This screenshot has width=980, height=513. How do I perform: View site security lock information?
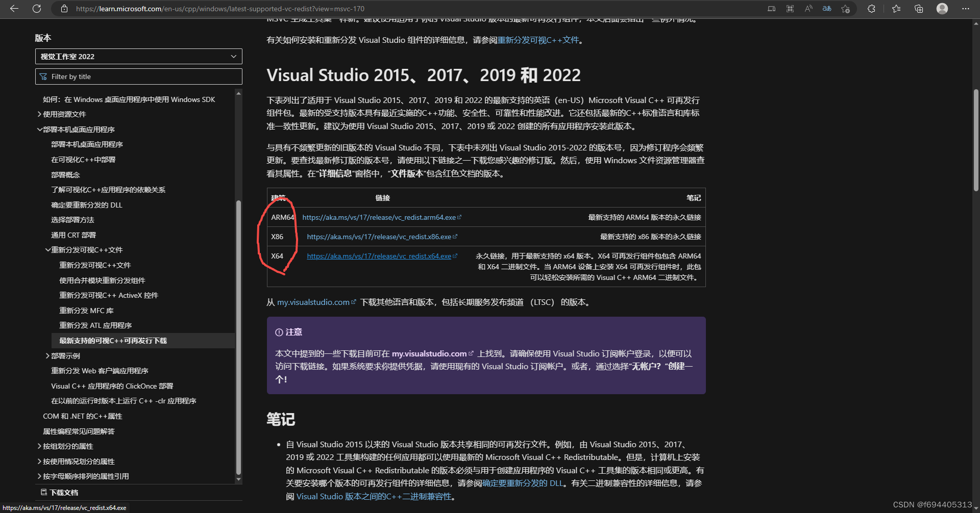[64, 9]
